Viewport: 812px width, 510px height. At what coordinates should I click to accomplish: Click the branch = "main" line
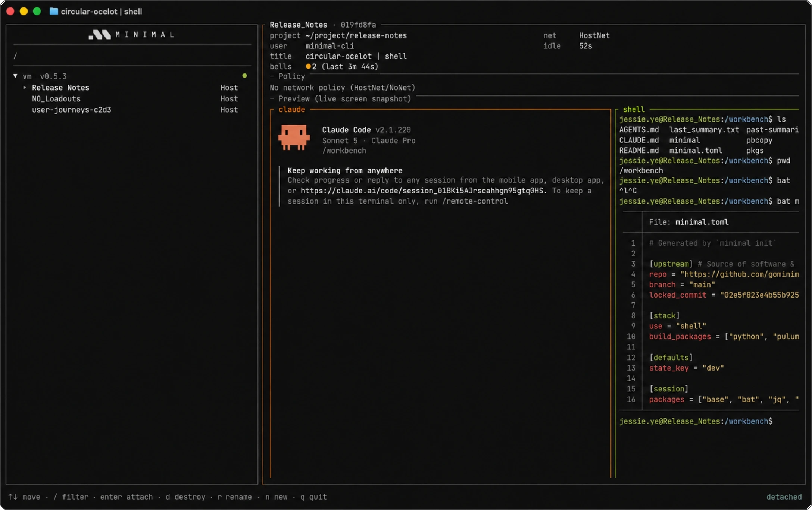click(682, 285)
